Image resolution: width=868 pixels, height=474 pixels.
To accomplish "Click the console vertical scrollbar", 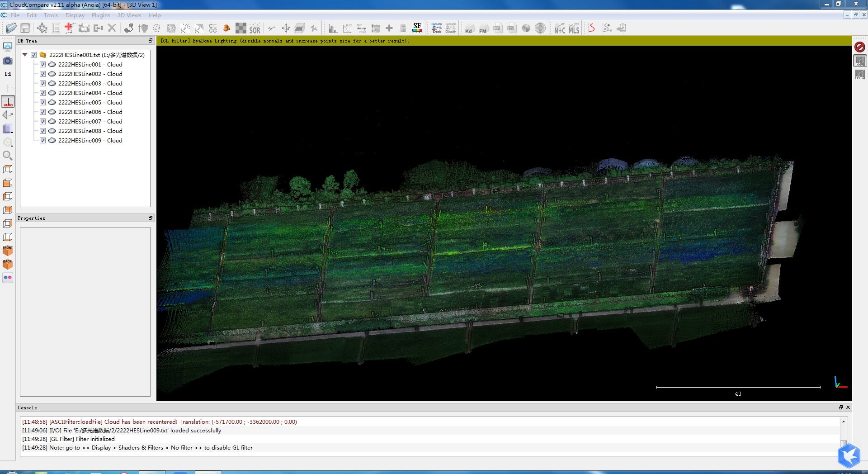I will pos(843,434).
